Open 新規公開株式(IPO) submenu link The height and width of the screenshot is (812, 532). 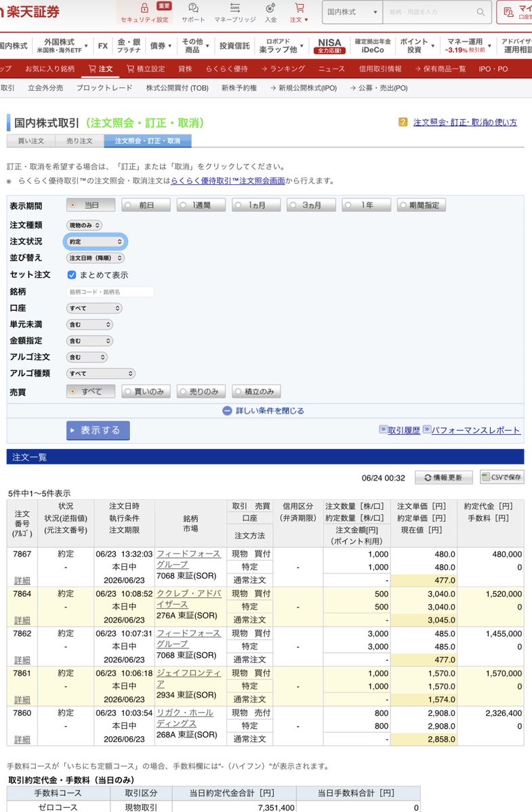(x=304, y=88)
